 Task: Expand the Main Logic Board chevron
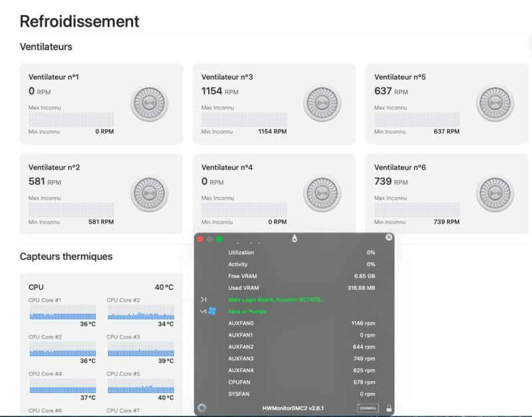pos(203,299)
